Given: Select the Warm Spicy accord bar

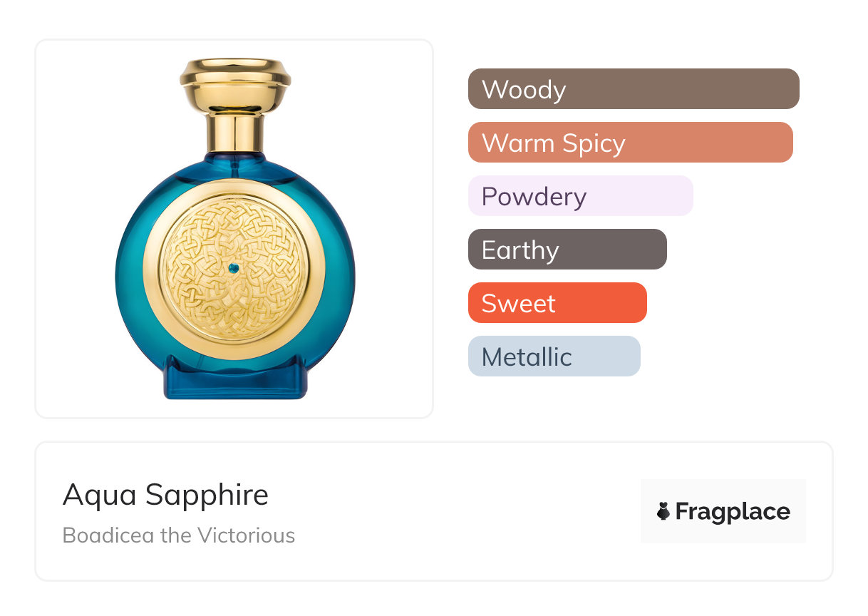Looking at the screenshot, I should [630, 143].
